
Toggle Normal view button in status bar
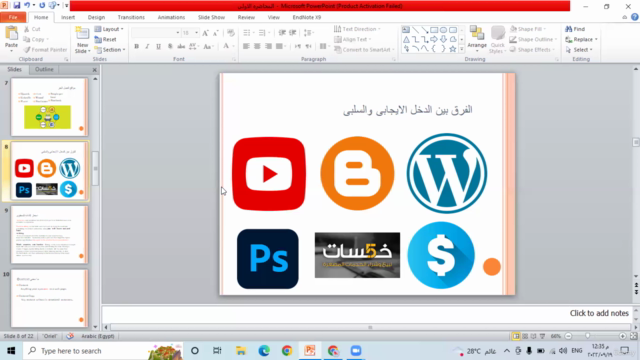pos(516,336)
